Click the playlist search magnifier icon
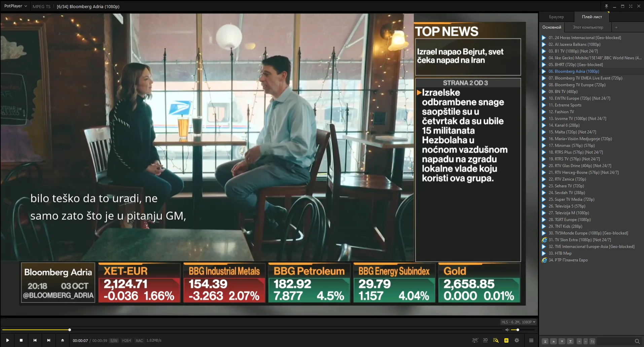 click(x=637, y=341)
